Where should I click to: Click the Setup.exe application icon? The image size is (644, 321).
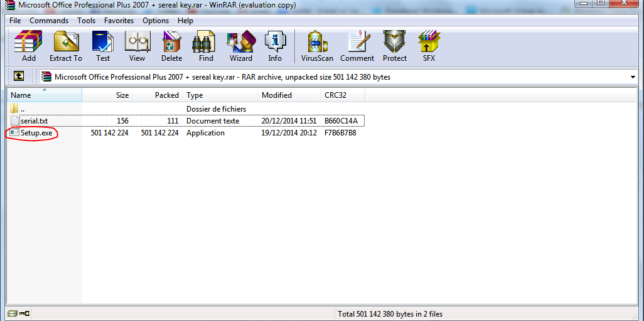(15, 132)
